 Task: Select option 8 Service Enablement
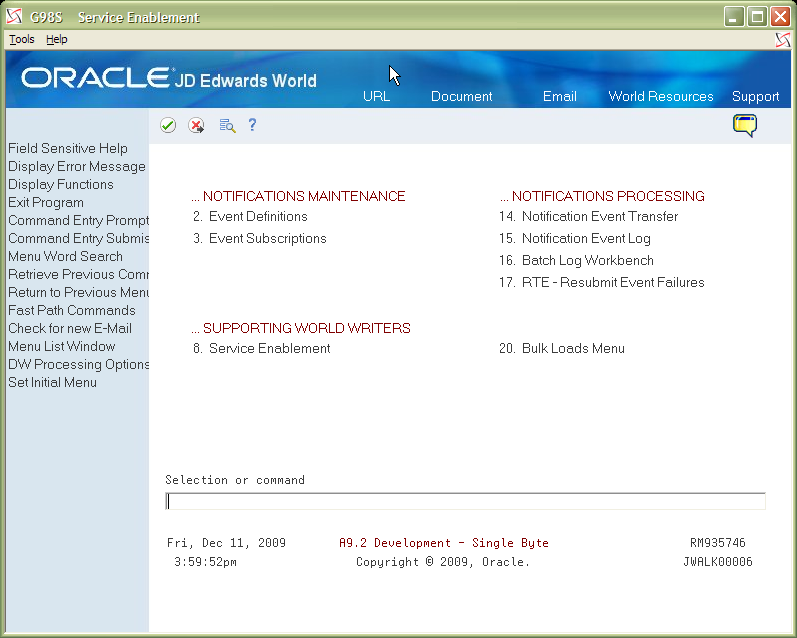261,348
